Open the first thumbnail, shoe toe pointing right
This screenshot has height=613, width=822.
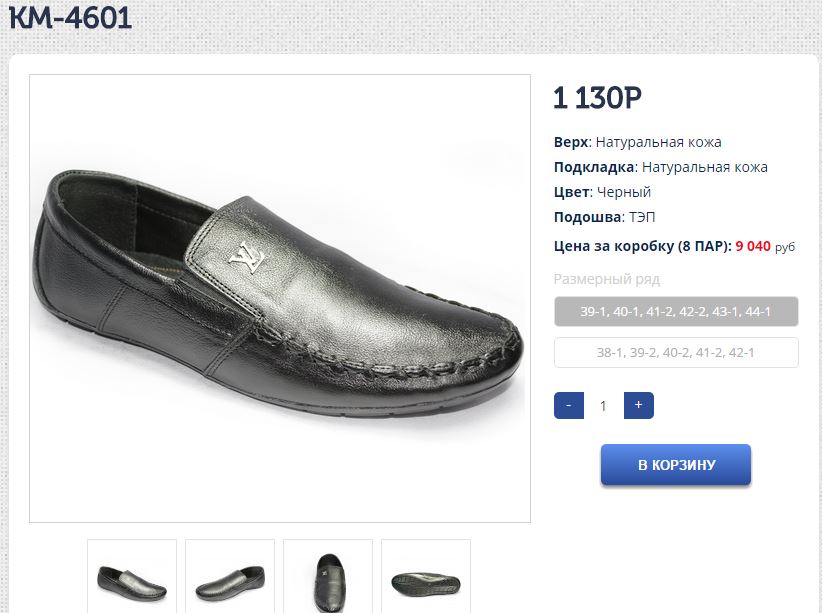pyautogui.click(x=132, y=577)
